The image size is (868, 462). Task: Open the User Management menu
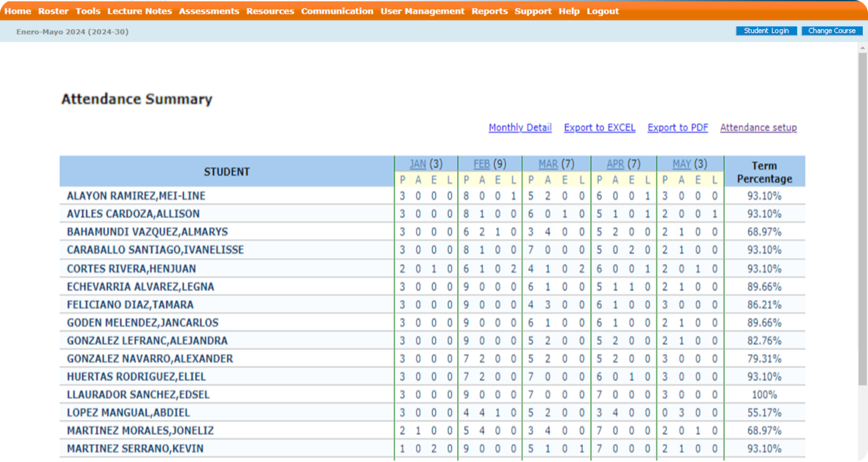[422, 11]
